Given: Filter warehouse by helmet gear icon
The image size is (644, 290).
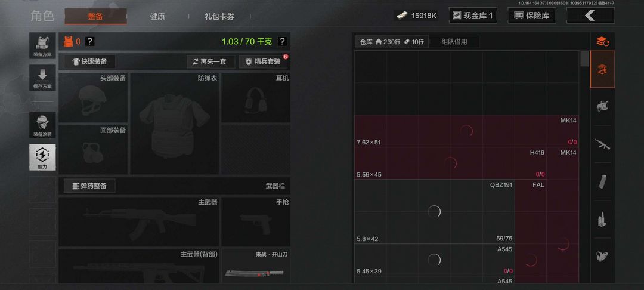Looking at the screenshot, I should (x=602, y=106).
